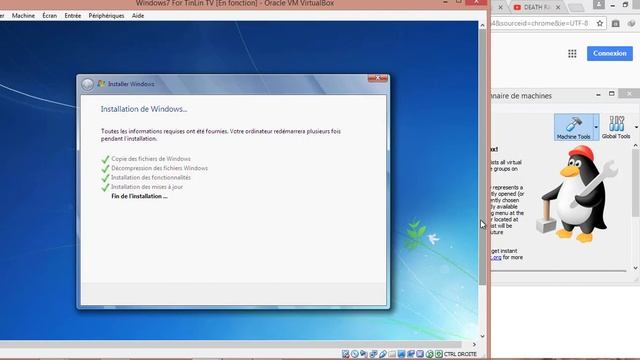
Task: Click the audio status bar icon
Action: click(363, 354)
